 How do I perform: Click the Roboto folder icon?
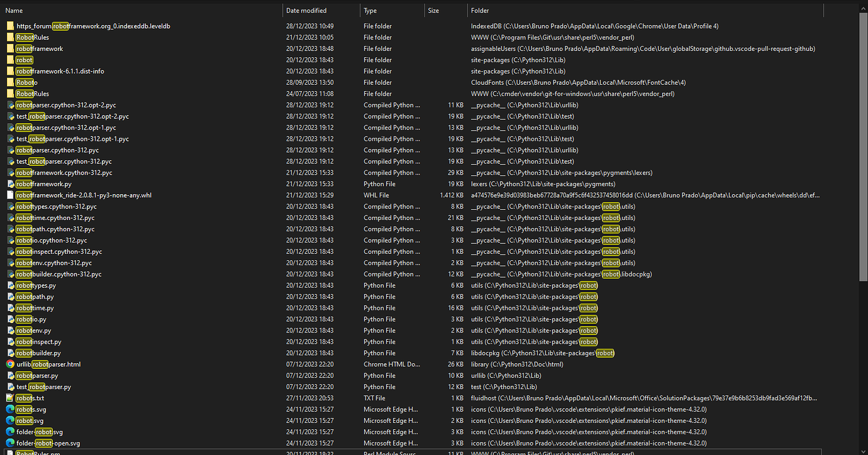tap(9, 82)
